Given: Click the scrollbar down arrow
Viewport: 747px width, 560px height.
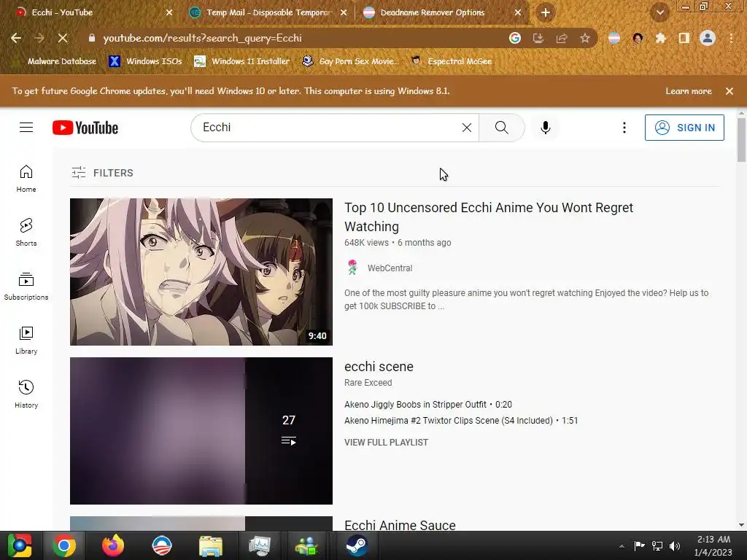Looking at the screenshot, I should (741, 525).
